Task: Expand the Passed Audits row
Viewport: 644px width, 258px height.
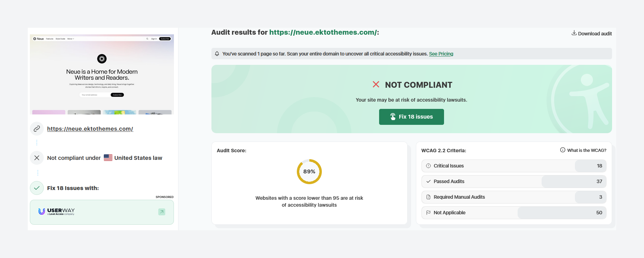Action: (x=513, y=181)
